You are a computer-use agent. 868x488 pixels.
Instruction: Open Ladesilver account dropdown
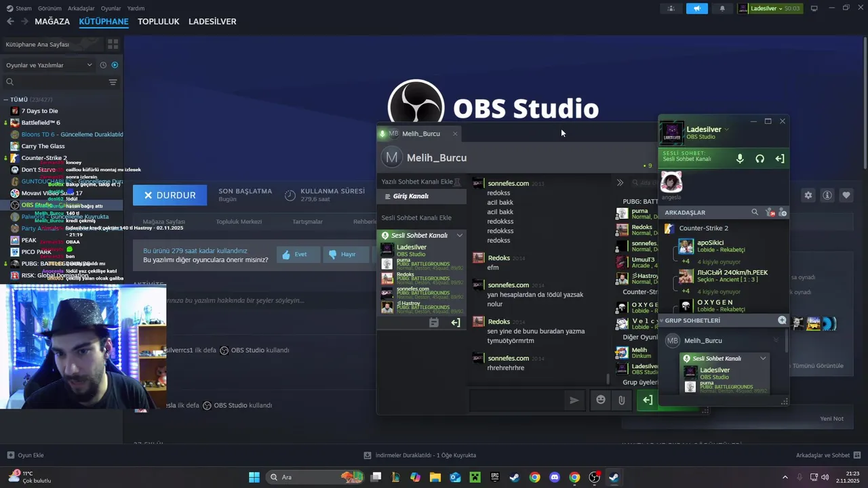click(770, 8)
